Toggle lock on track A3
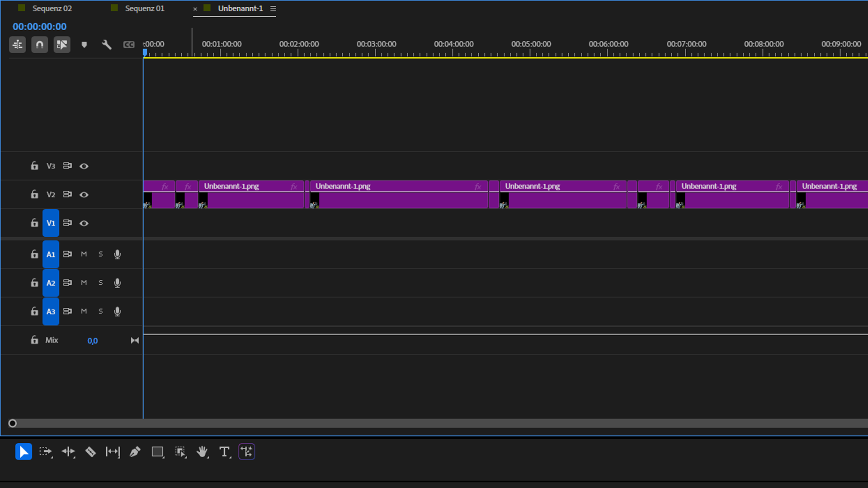Screen dimensions: 868x488 point(34,311)
